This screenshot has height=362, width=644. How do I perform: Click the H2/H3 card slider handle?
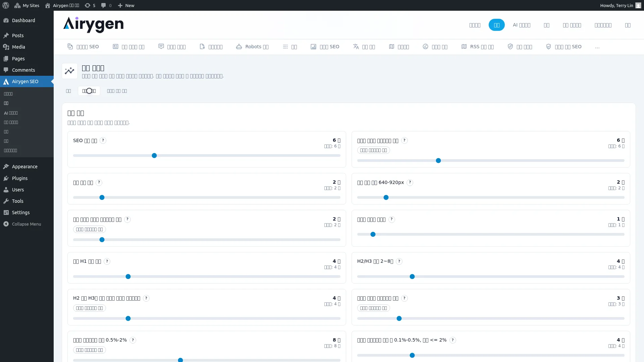(412, 277)
